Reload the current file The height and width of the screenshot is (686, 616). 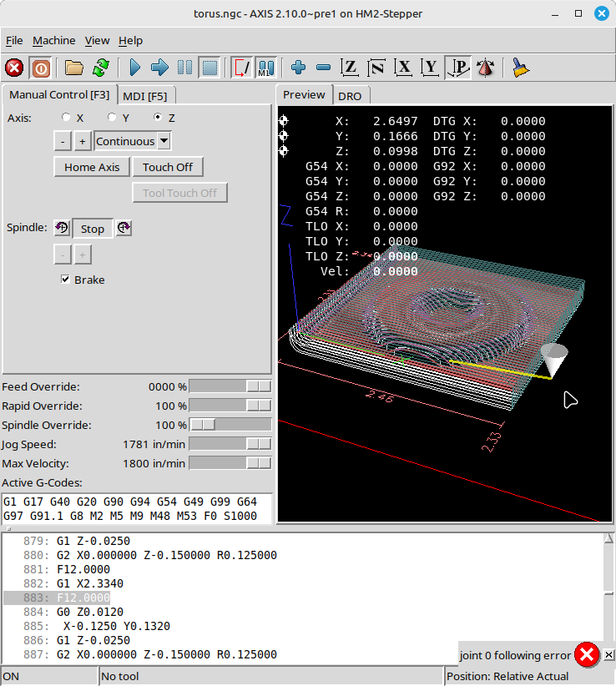[x=100, y=68]
